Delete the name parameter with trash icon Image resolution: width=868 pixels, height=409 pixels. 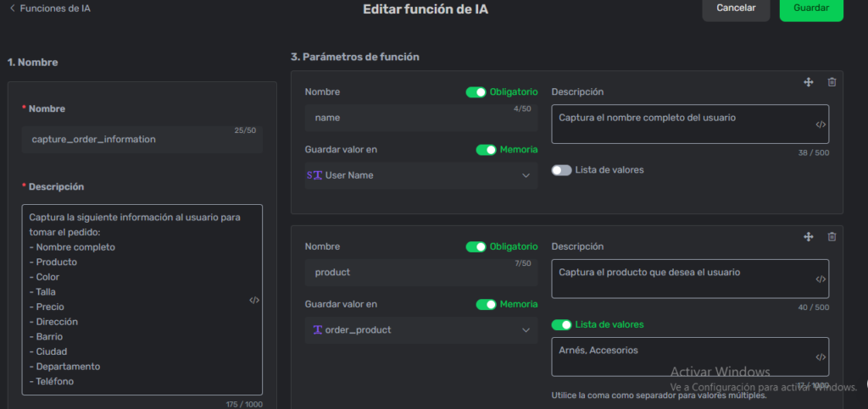click(x=832, y=82)
